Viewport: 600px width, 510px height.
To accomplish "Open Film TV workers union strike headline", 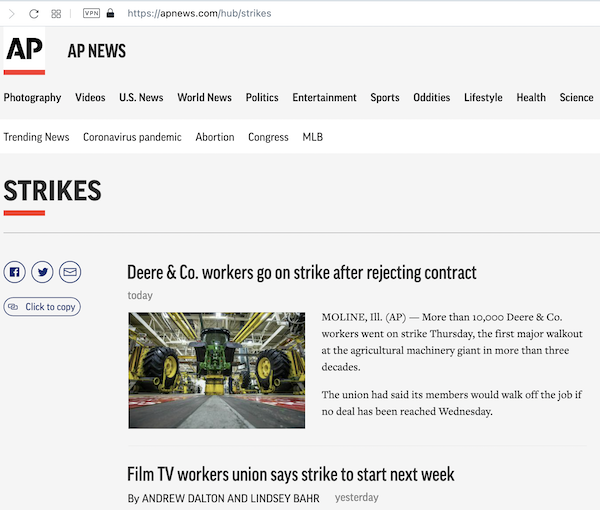I will click(291, 474).
